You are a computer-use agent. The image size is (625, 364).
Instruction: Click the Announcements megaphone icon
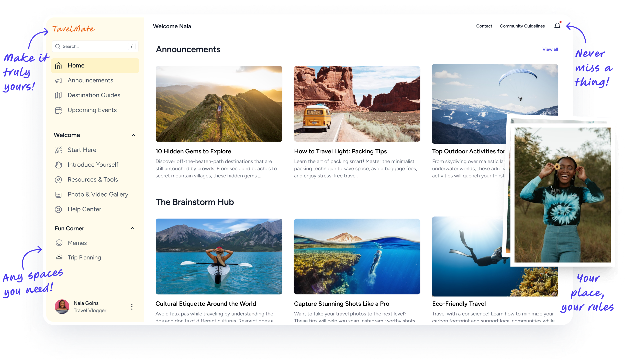click(59, 81)
